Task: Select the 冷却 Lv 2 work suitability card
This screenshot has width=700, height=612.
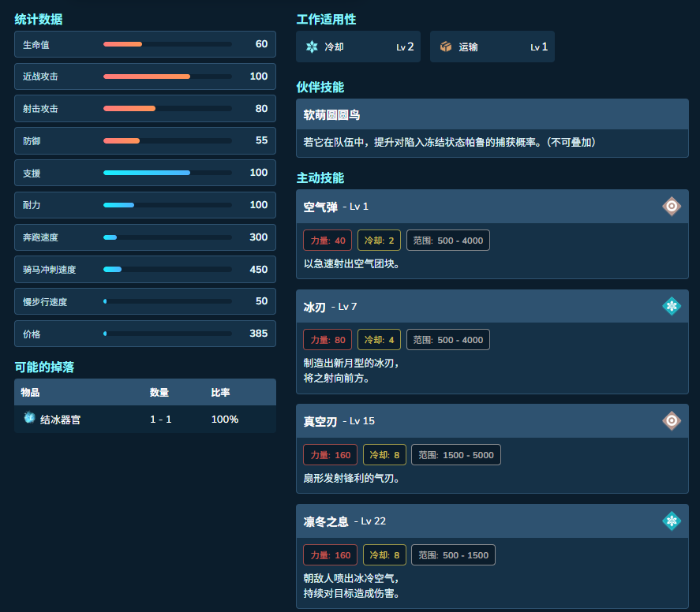Action: [358, 47]
